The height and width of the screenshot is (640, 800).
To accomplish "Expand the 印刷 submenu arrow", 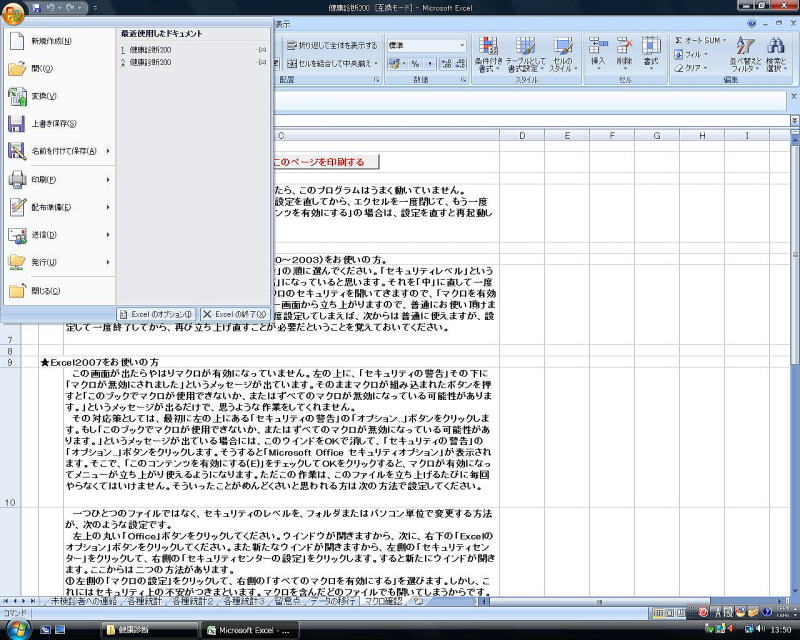I will [x=108, y=180].
